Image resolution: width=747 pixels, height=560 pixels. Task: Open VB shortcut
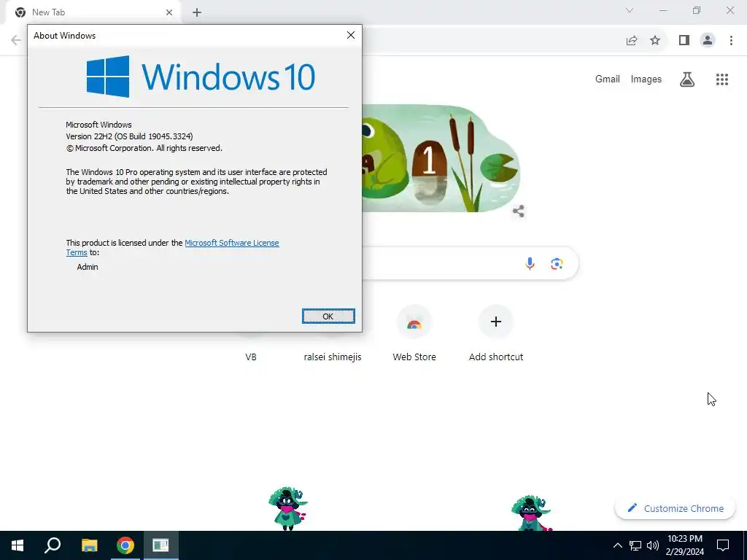pos(251,357)
